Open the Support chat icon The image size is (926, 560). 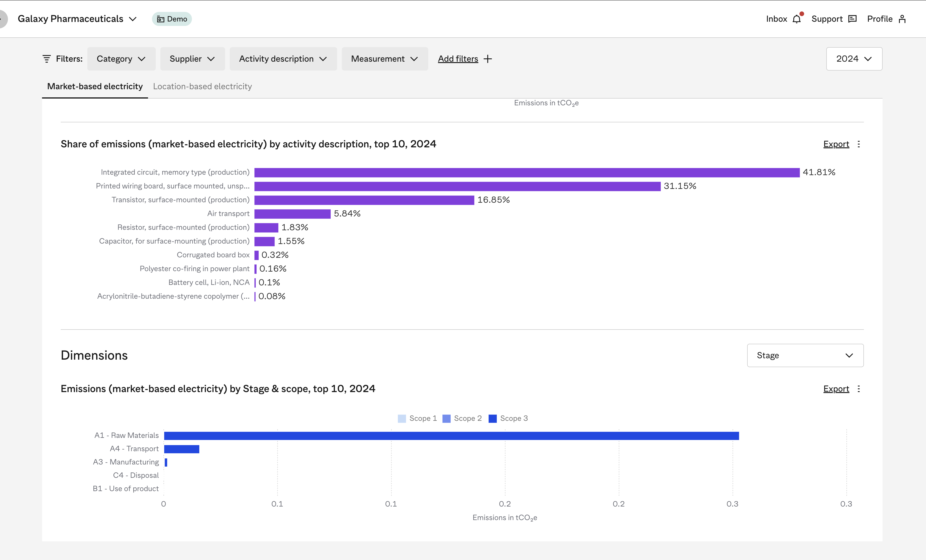click(x=852, y=18)
